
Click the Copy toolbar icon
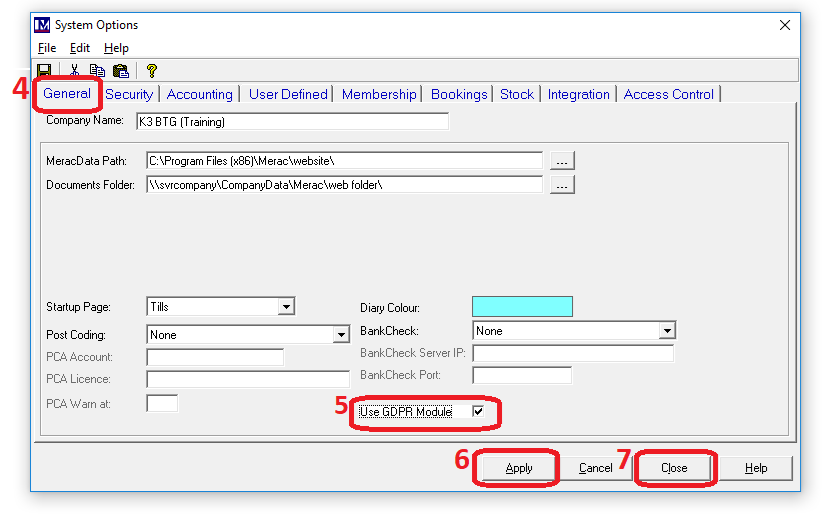coord(97,70)
